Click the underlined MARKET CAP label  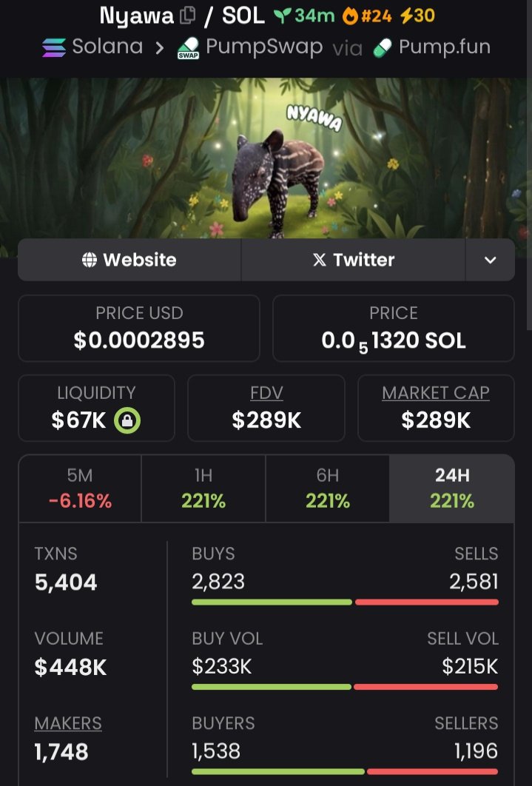pos(436,393)
